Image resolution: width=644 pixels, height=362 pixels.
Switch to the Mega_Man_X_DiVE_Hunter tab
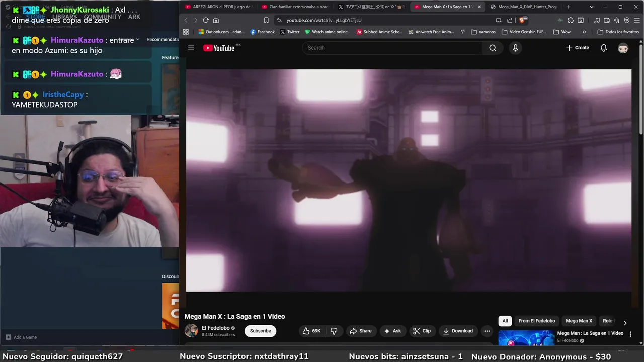tap(524, 7)
